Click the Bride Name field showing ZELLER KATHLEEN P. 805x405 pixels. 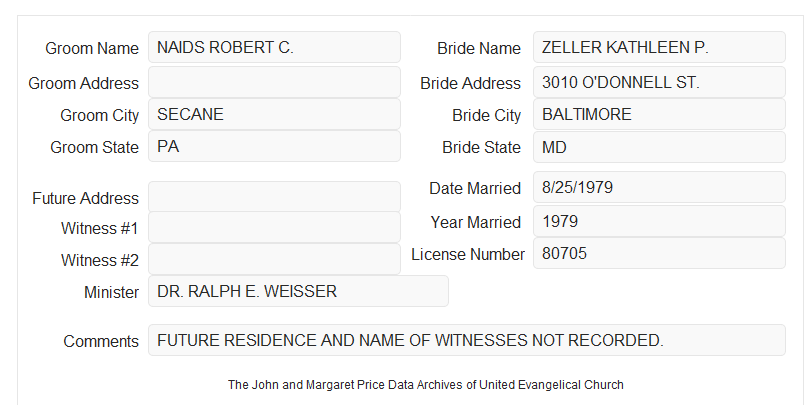click(659, 47)
